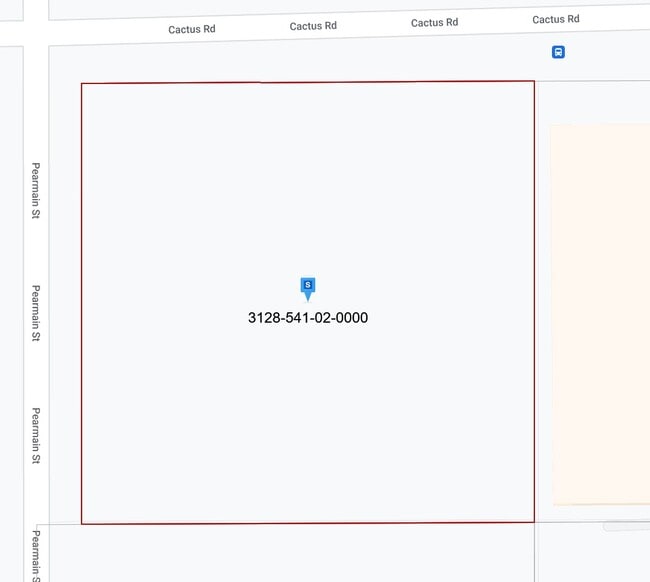Select the second Cactus Rd label from left
The image size is (650, 582).
point(313,26)
